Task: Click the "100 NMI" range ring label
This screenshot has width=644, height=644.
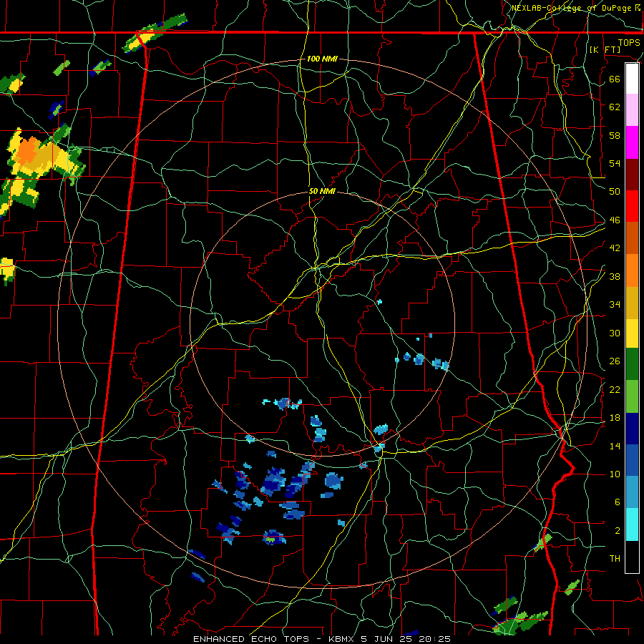Action: 322,59
